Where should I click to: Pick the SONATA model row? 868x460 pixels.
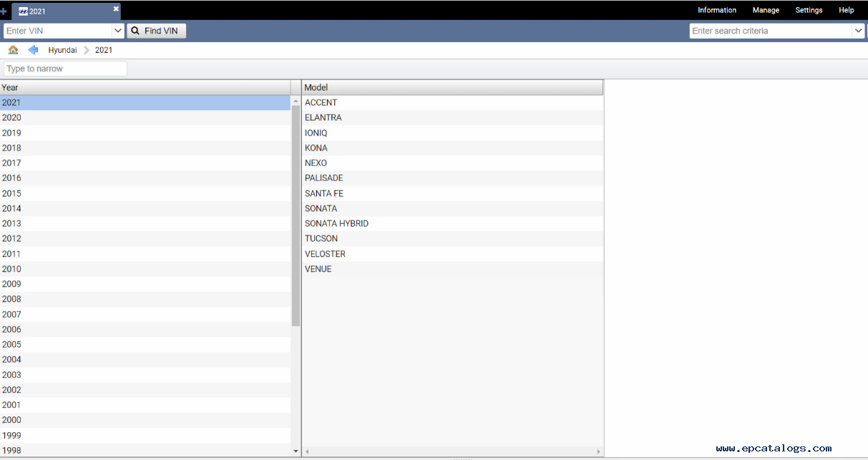tap(452, 208)
